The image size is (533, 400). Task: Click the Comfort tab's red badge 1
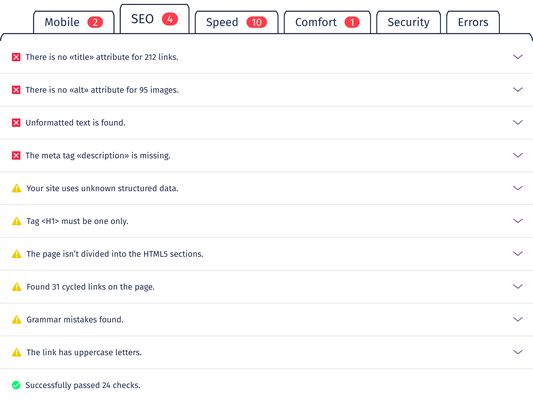(x=352, y=22)
